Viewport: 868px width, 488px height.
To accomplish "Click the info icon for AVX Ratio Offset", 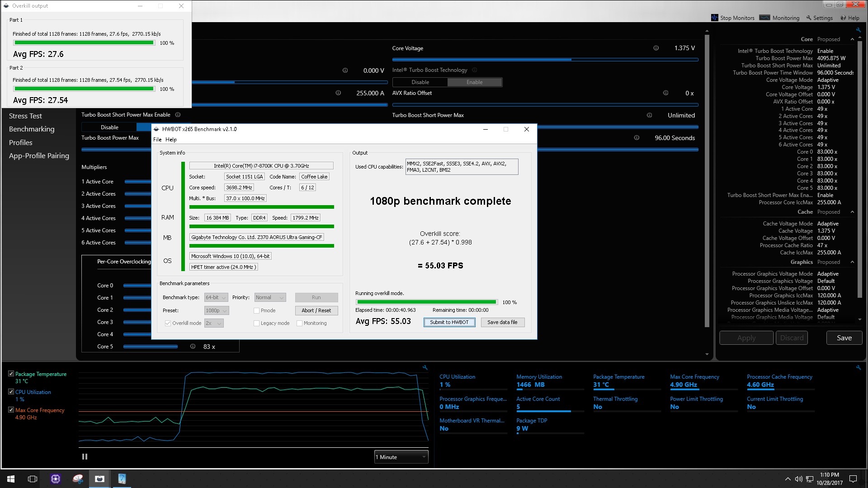I will click(665, 93).
